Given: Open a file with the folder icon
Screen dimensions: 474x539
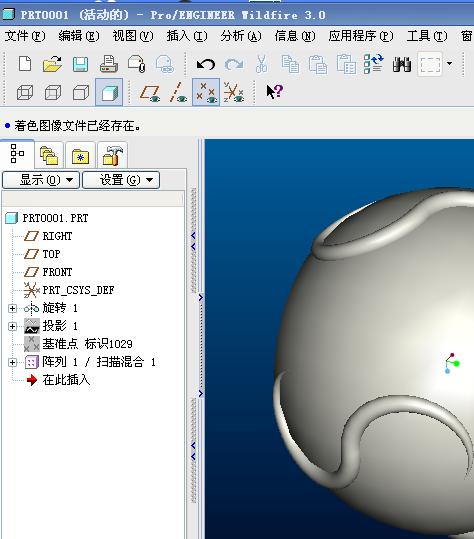Looking at the screenshot, I should pos(53,64).
